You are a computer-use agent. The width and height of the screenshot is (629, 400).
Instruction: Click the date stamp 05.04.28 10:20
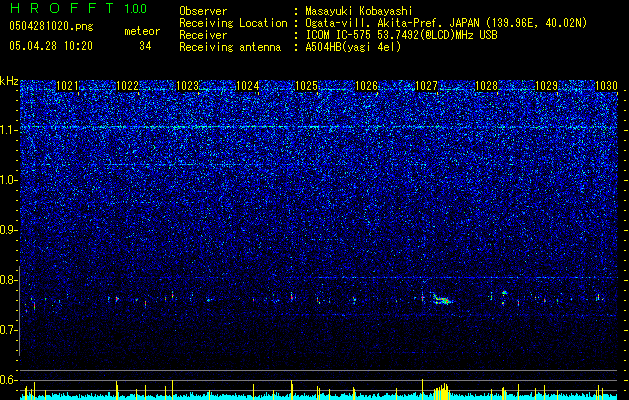coord(51,46)
